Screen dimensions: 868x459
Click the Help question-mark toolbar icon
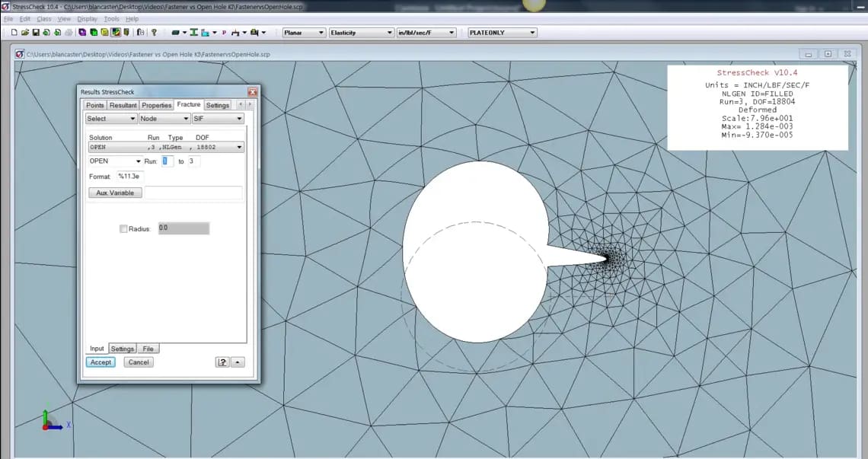153,32
